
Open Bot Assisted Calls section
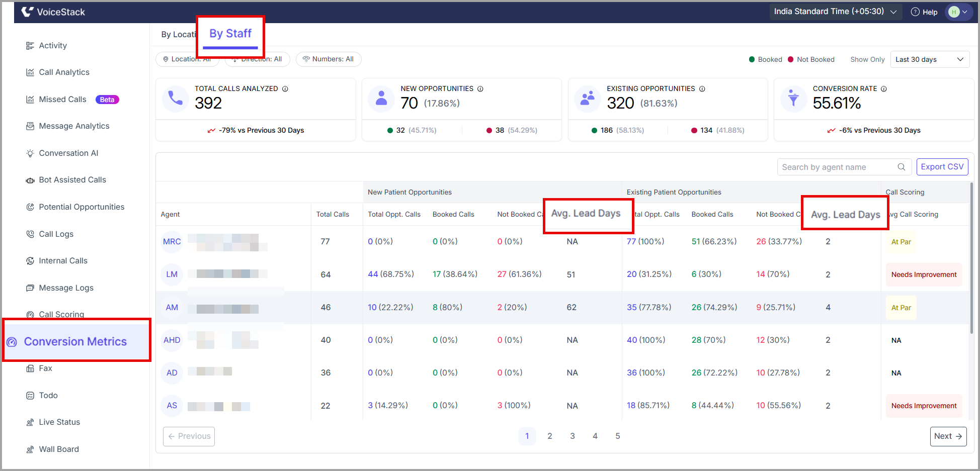pos(66,180)
